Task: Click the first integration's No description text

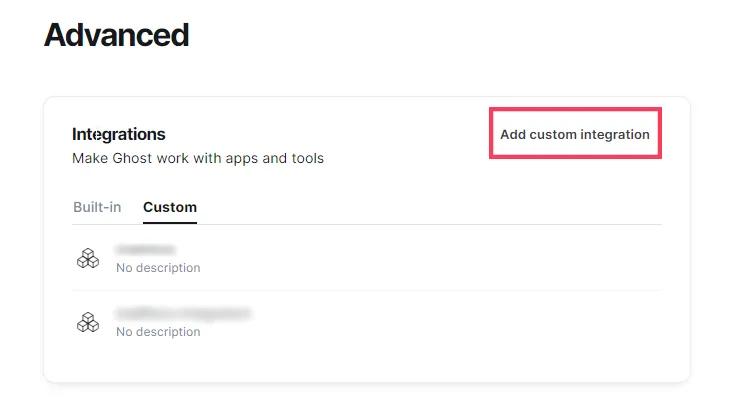Action: (x=158, y=268)
